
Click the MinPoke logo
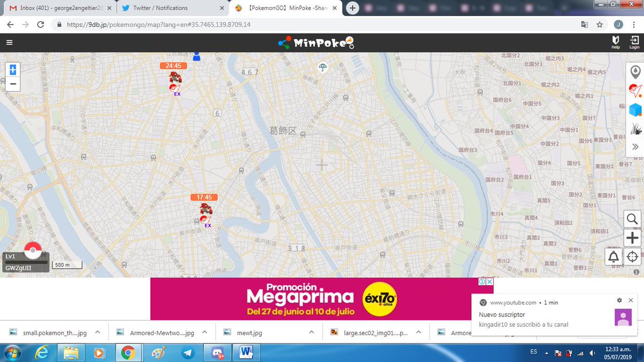[x=316, y=43]
